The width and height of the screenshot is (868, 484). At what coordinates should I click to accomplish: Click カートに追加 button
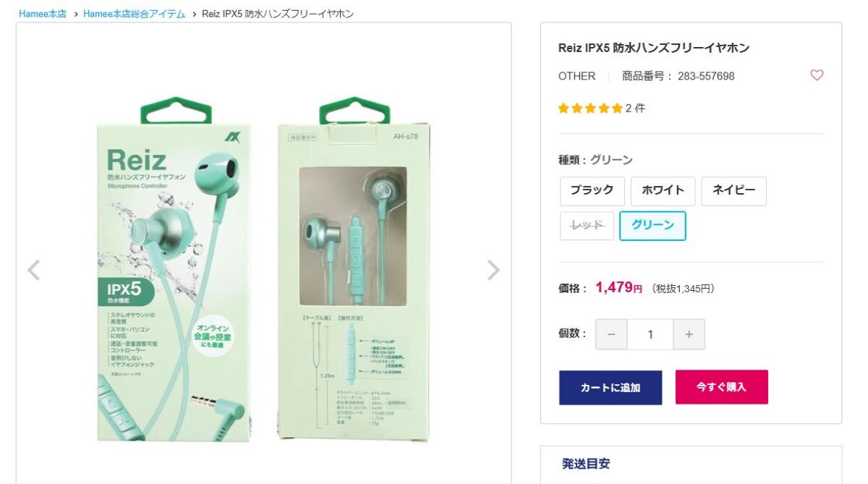point(610,387)
